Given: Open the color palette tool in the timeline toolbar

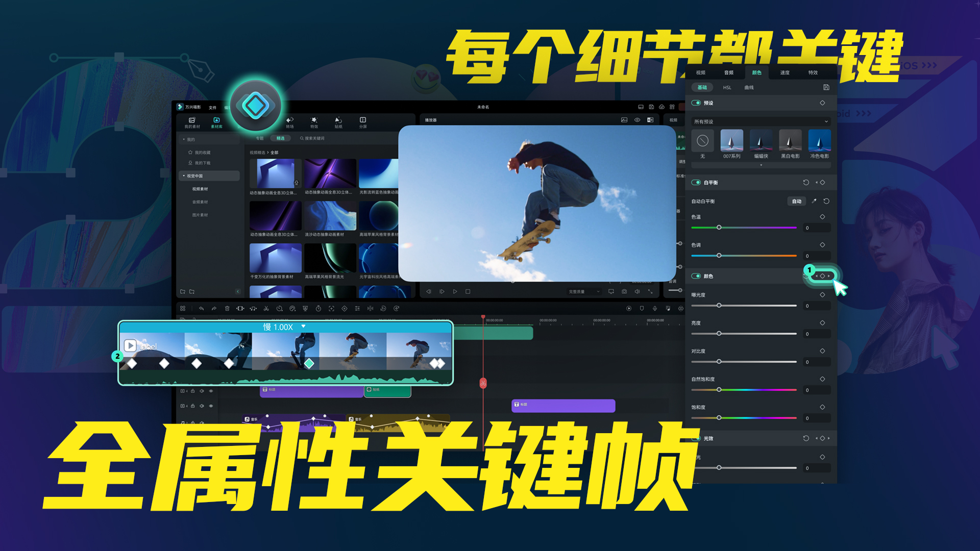Looking at the screenshot, I should click(292, 309).
